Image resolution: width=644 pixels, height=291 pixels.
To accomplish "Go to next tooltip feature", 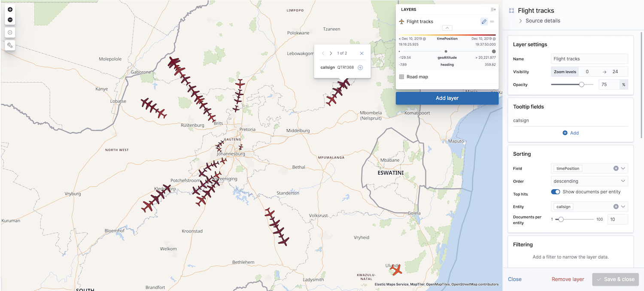I will click(331, 53).
